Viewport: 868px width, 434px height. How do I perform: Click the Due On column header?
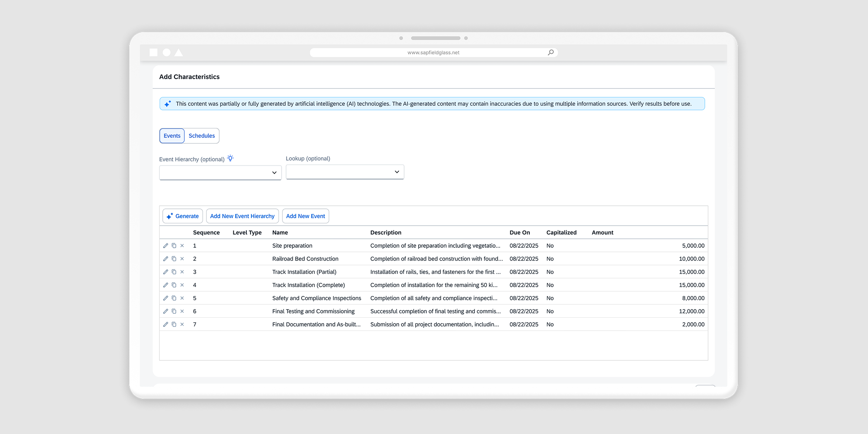tap(520, 232)
